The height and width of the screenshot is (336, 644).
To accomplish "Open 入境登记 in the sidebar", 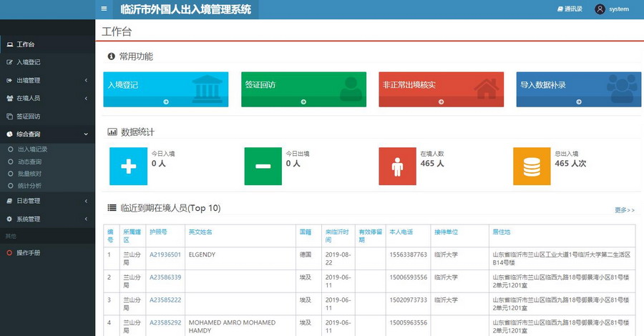I will (x=47, y=62).
